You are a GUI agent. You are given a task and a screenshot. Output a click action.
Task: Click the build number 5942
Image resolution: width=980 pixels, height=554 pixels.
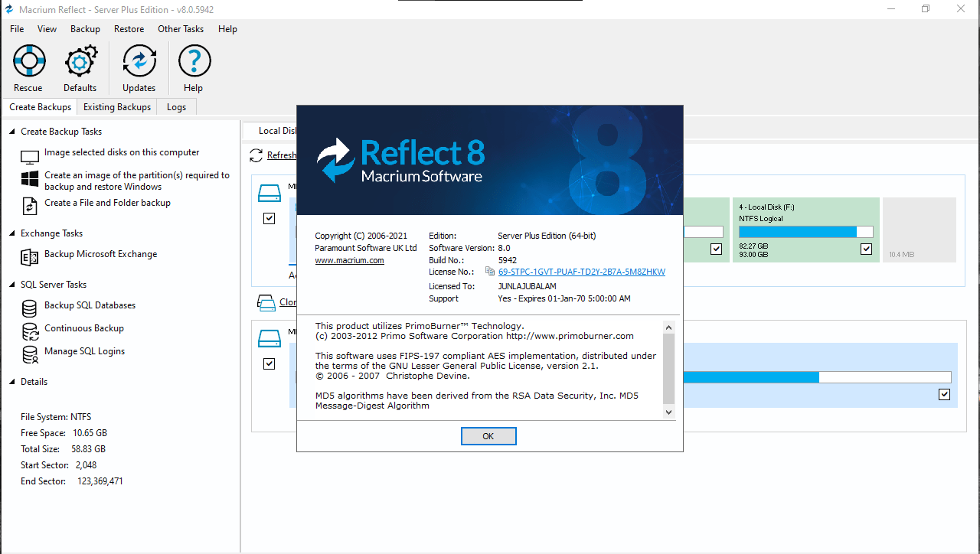click(x=508, y=260)
